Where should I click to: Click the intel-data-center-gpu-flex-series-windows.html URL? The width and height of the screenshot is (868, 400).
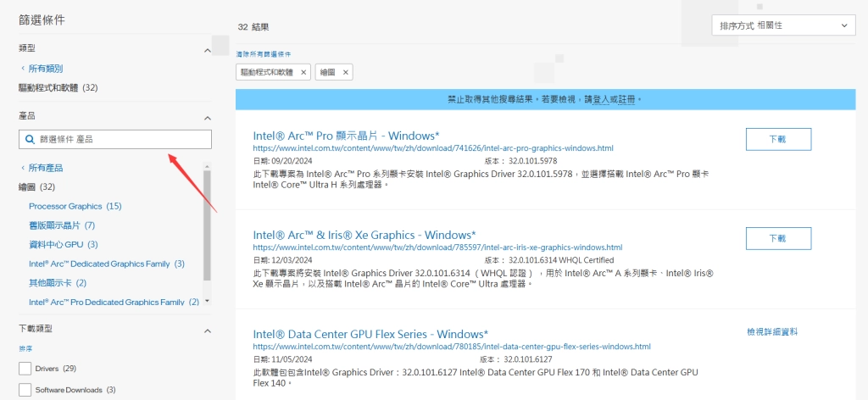pyautogui.click(x=452, y=347)
